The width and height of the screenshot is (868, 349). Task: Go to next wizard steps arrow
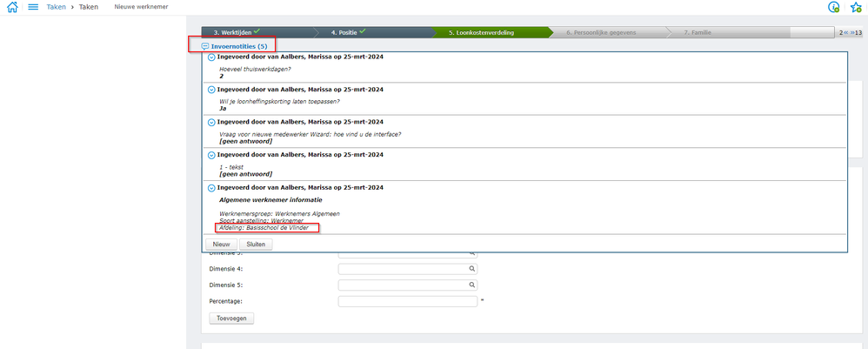coord(852,33)
